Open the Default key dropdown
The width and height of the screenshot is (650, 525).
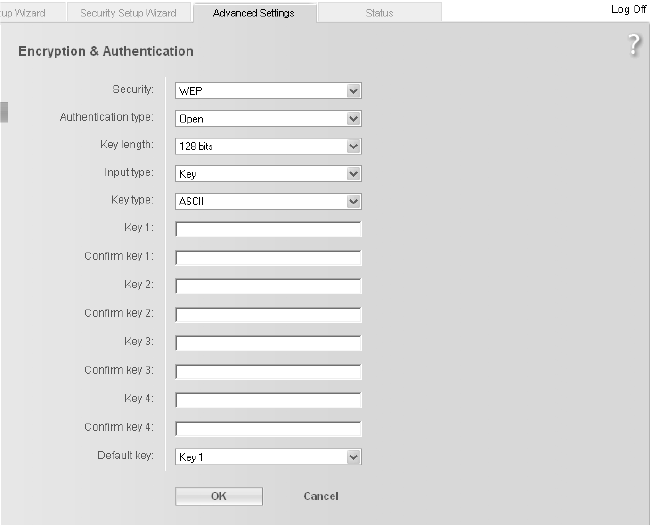(x=267, y=457)
